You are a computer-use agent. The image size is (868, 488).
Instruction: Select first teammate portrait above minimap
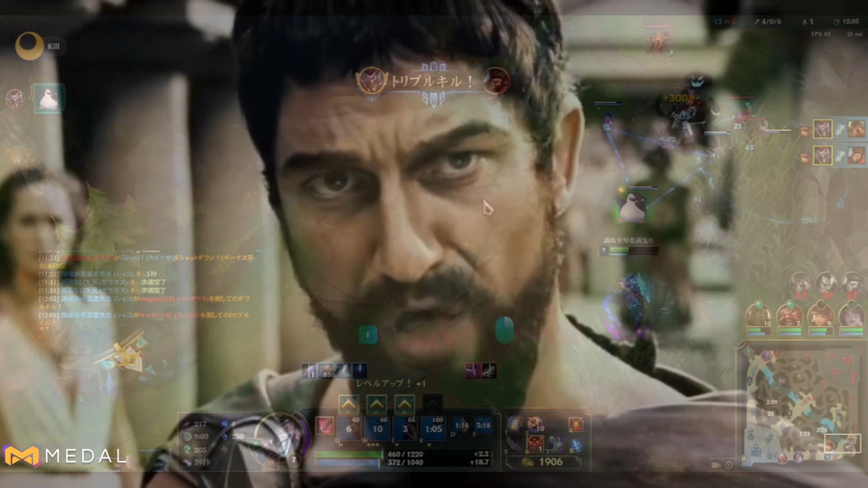[758, 315]
